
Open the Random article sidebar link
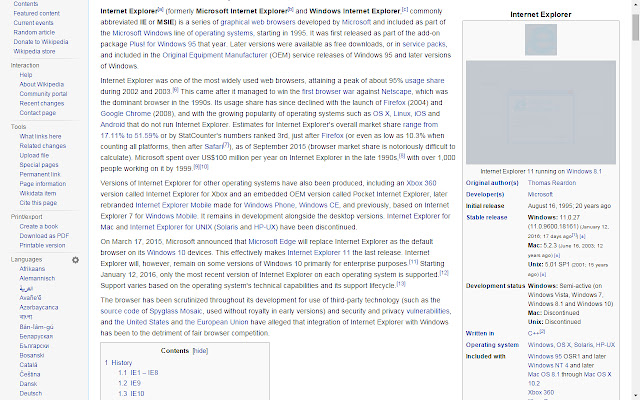(34, 32)
